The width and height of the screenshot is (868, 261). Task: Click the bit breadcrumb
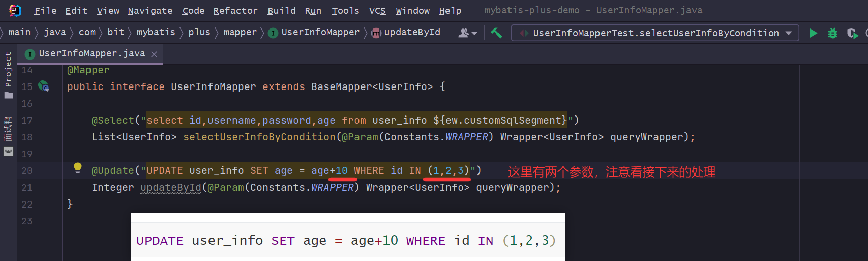[x=115, y=32]
